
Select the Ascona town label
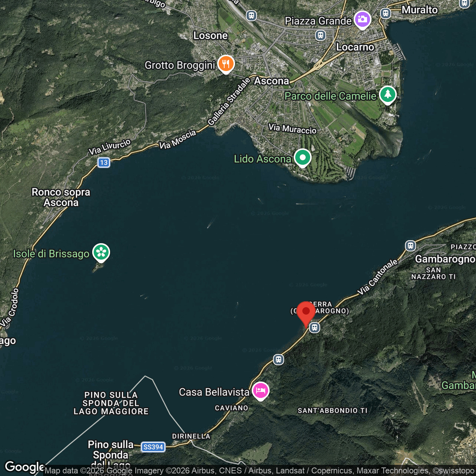click(271, 81)
